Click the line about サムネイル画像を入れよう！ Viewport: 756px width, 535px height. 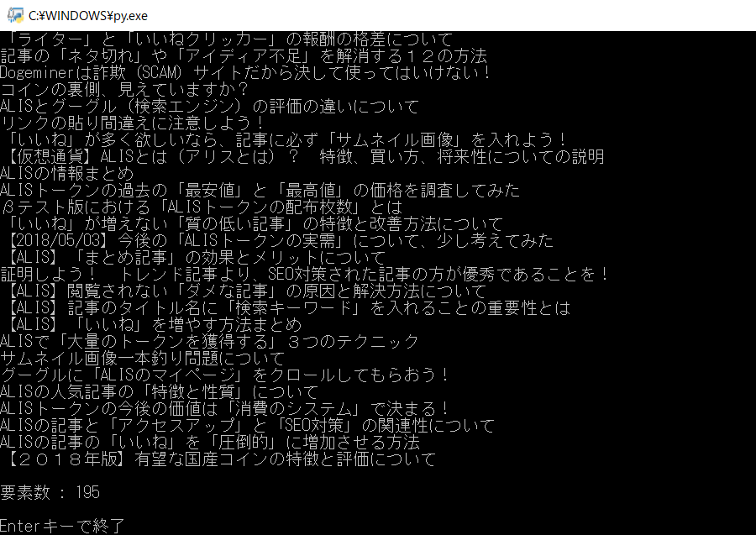pyautogui.click(x=287, y=139)
